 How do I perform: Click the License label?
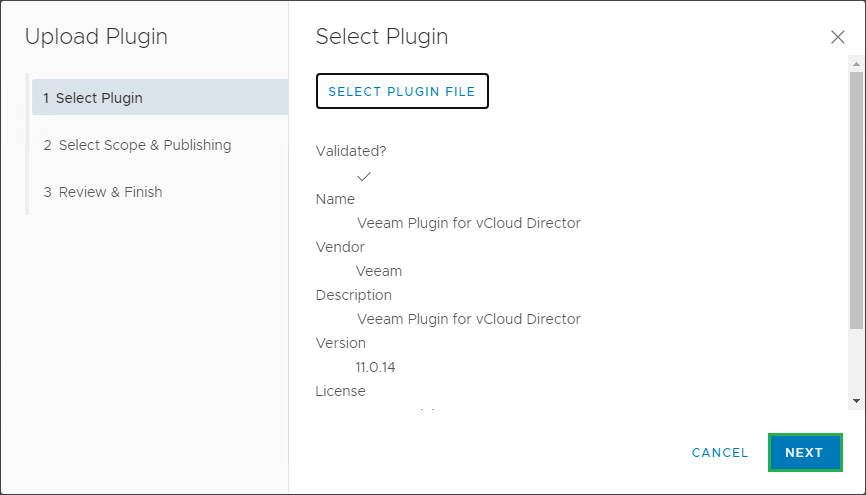pyautogui.click(x=340, y=391)
